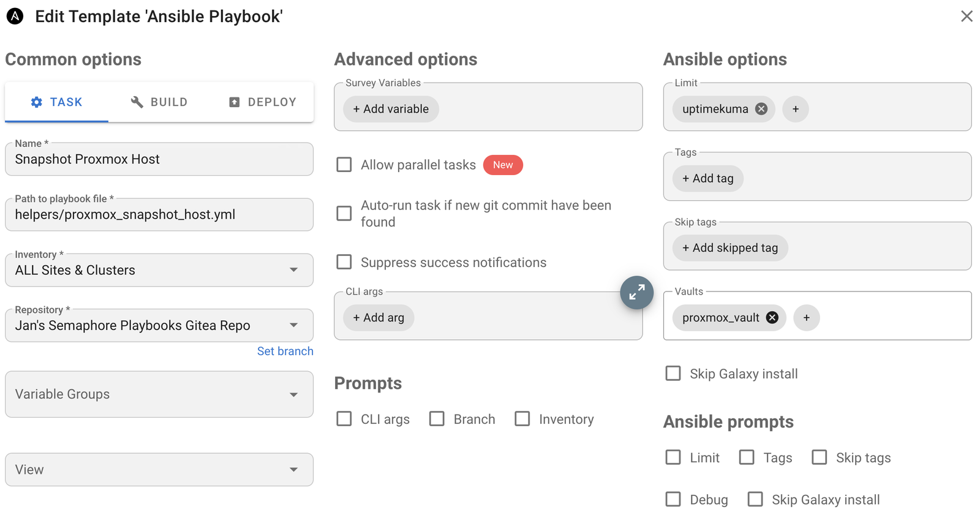Open the Repository dropdown
The width and height of the screenshot is (980, 515).
[x=159, y=325]
